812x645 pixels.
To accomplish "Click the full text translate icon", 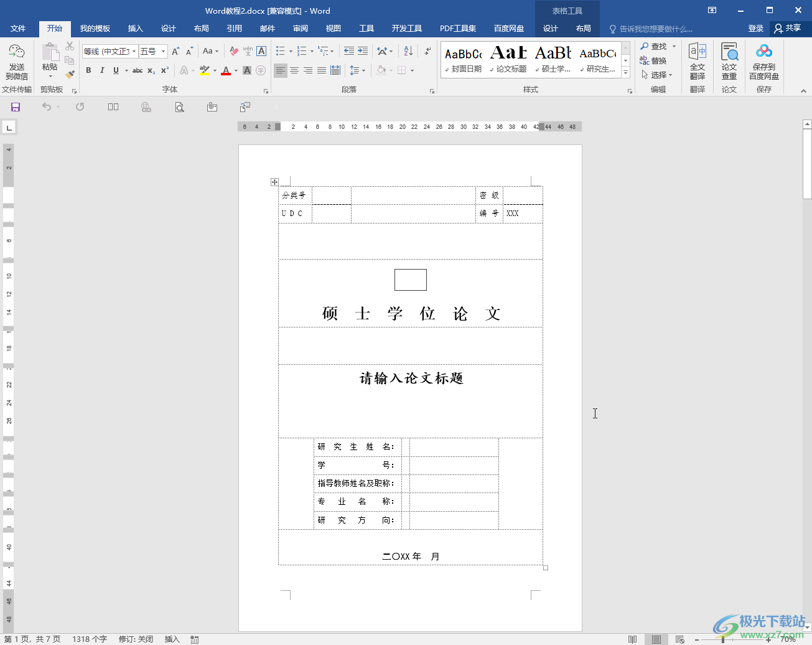I will pyautogui.click(x=698, y=61).
